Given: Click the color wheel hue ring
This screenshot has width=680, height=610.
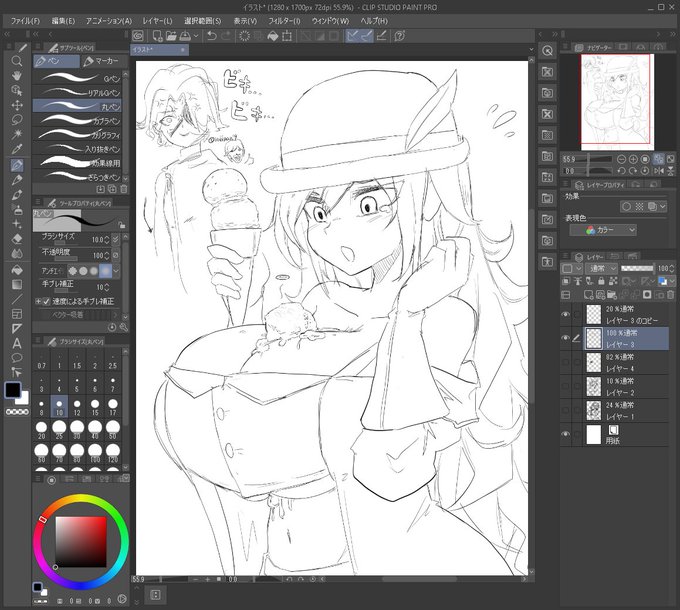Looking at the screenshot, I should pyautogui.click(x=81, y=498).
